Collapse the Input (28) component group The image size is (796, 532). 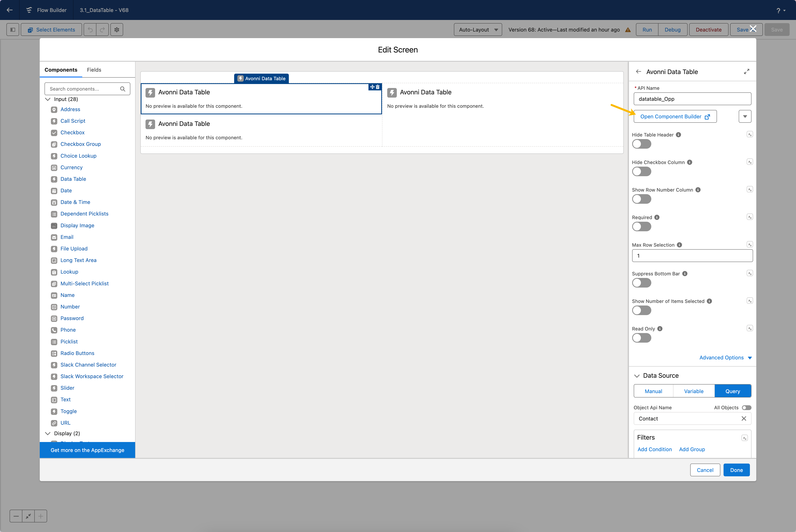pyautogui.click(x=48, y=99)
